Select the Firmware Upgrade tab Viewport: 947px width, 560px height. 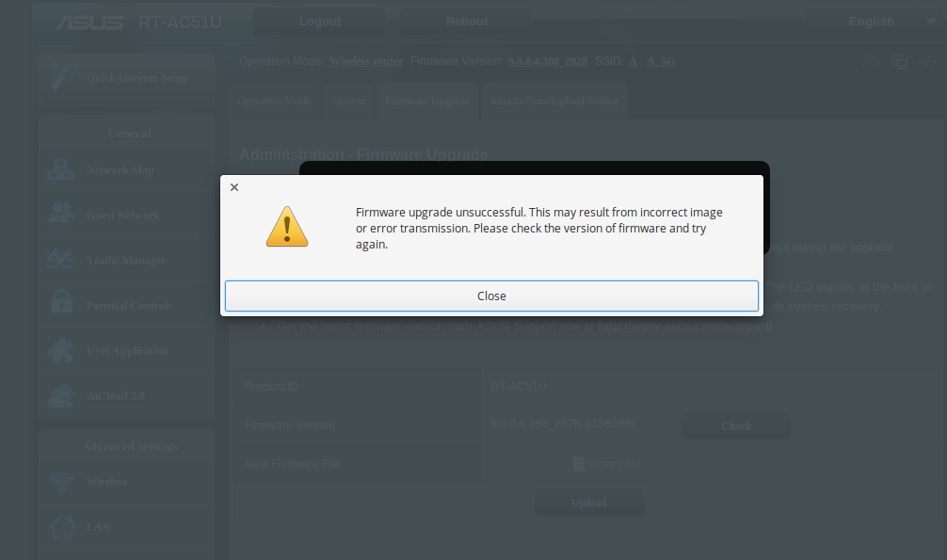tap(427, 101)
